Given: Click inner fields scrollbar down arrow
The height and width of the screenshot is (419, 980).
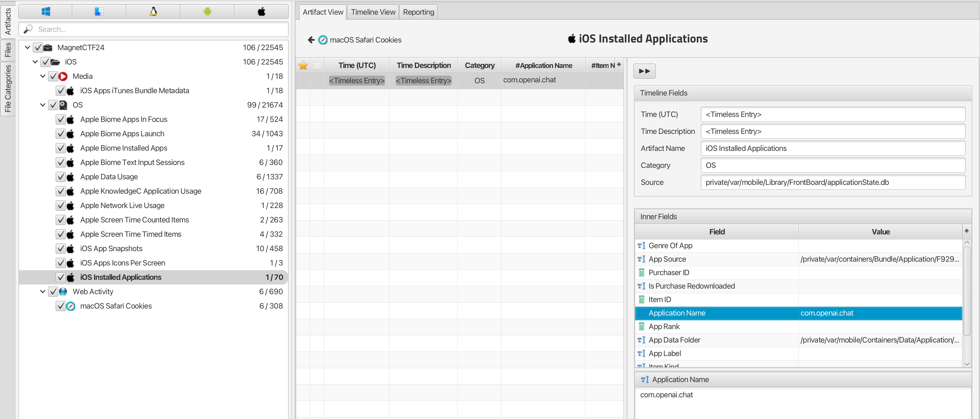Looking at the screenshot, I should [967, 364].
